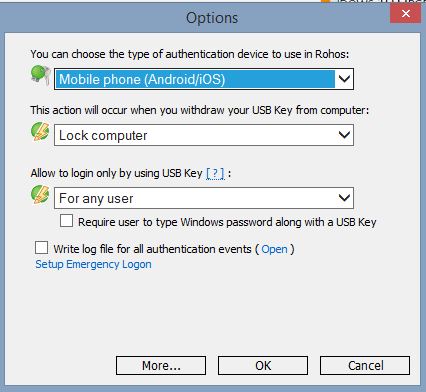Viewport: 426px width, 392px height.
Task: Enable Require user to type Windows password
Action: coord(66,221)
